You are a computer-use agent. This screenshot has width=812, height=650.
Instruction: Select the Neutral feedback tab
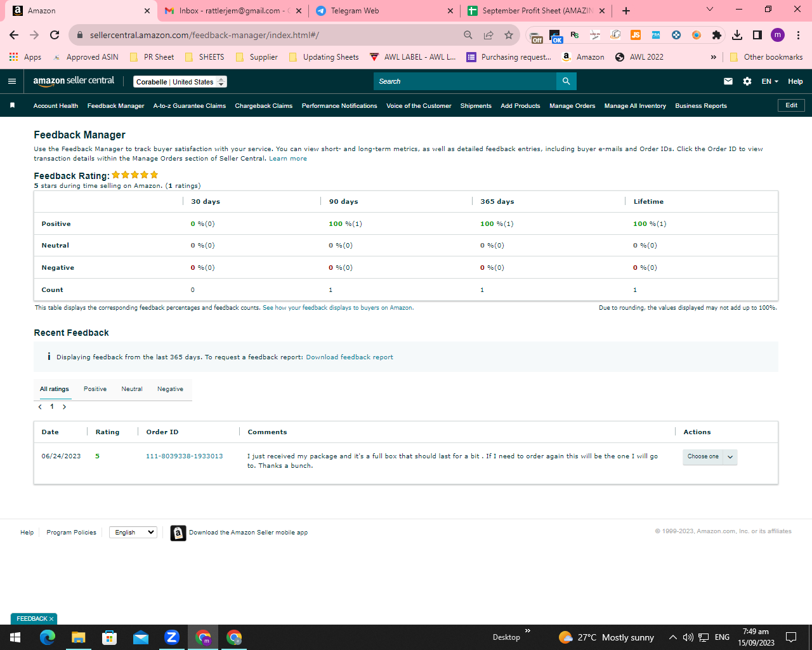pos(132,389)
